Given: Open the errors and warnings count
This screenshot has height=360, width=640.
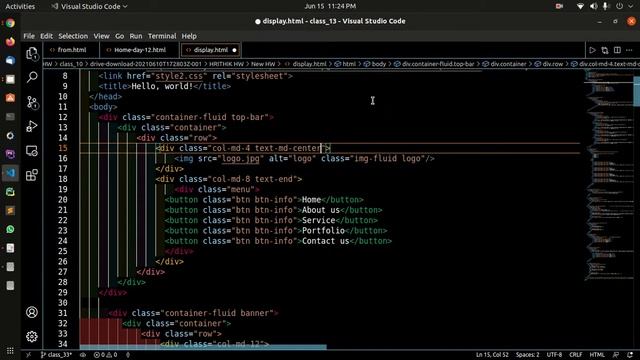Looking at the screenshot, I should 105,355.
